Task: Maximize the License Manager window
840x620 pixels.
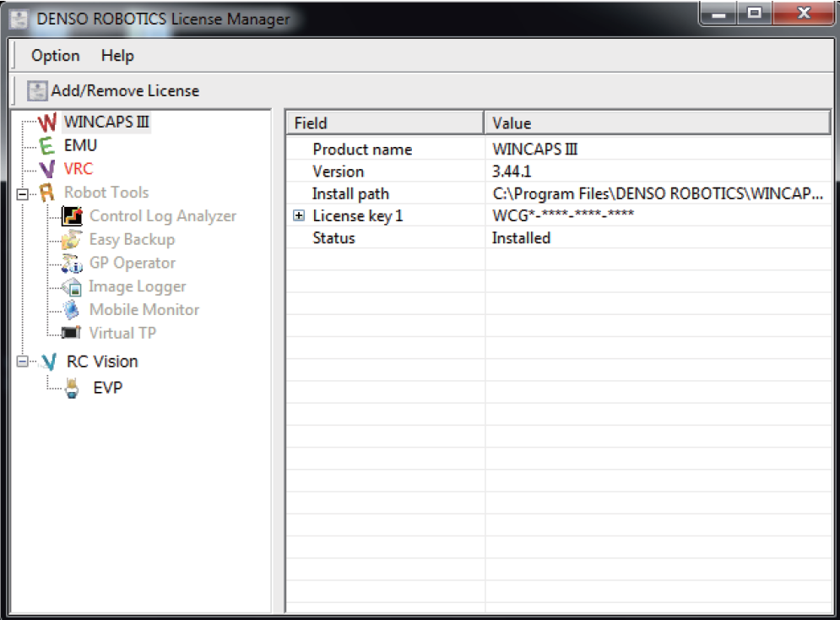Action: click(x=754, y=14)
